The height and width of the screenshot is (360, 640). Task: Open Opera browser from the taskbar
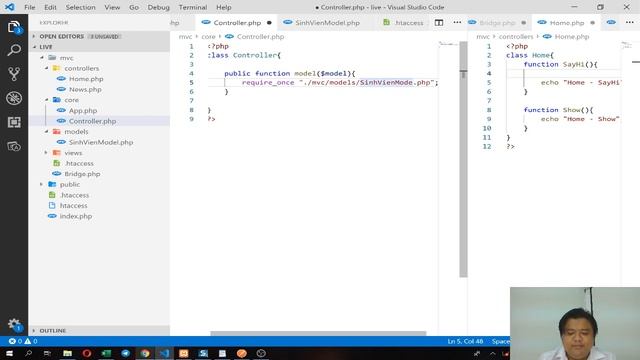[x=87, y=353]
